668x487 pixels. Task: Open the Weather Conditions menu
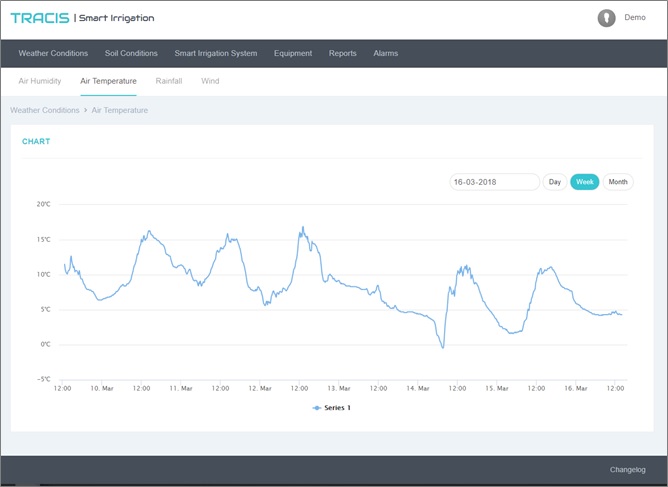[x=53, y=53]
